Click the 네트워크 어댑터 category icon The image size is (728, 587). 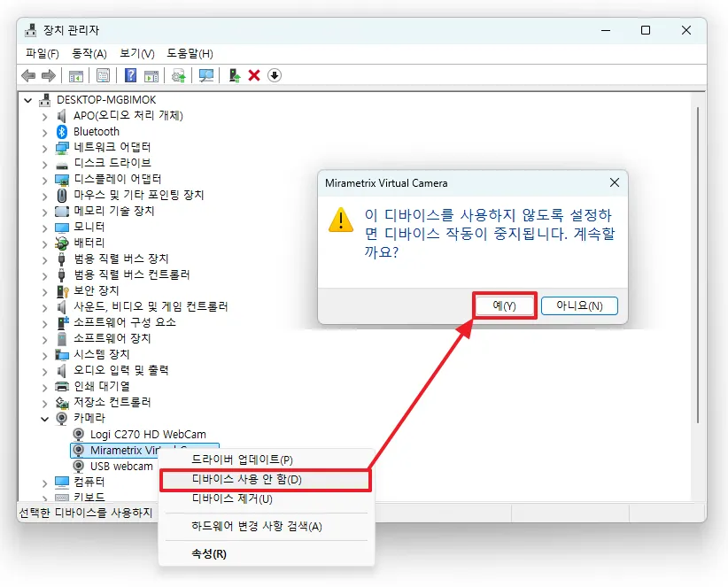(62, 148)
